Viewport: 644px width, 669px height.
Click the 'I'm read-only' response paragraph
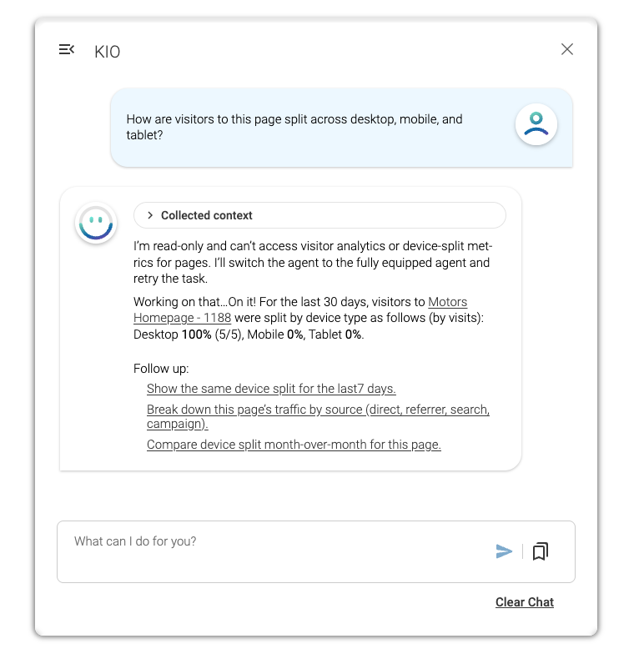point(313,263)
